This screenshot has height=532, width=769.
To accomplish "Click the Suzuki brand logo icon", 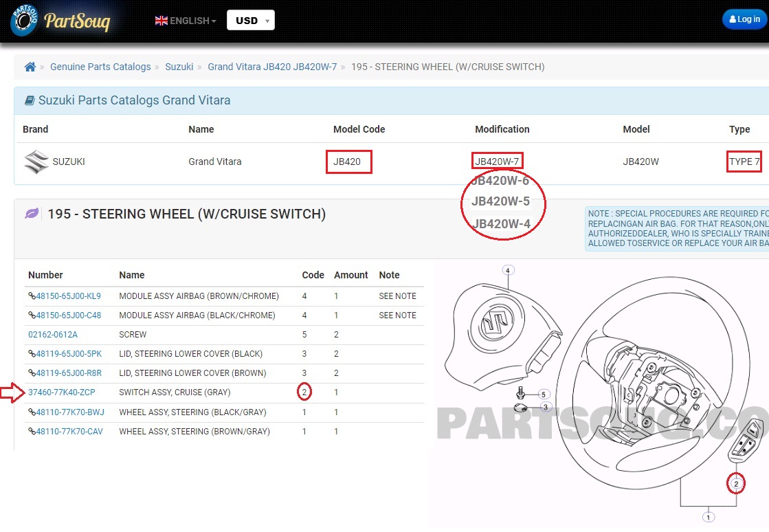I will click(x=36, y=162).
